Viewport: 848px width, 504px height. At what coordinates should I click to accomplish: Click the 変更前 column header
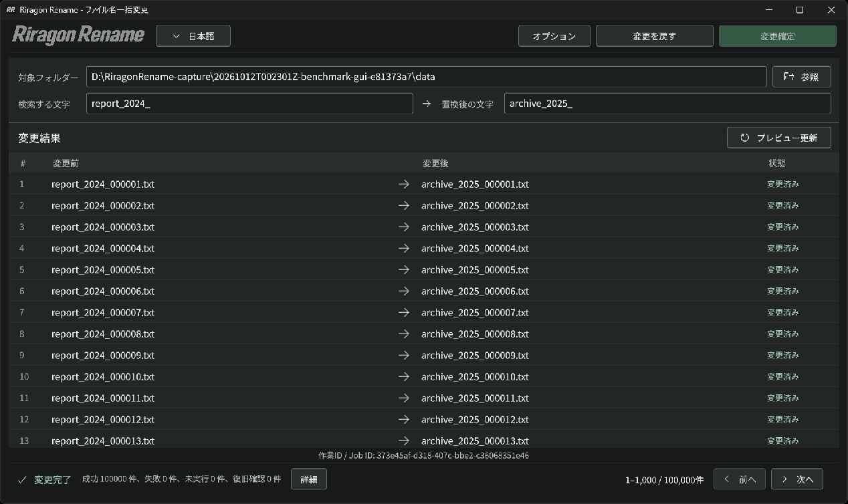pos(66,163)
